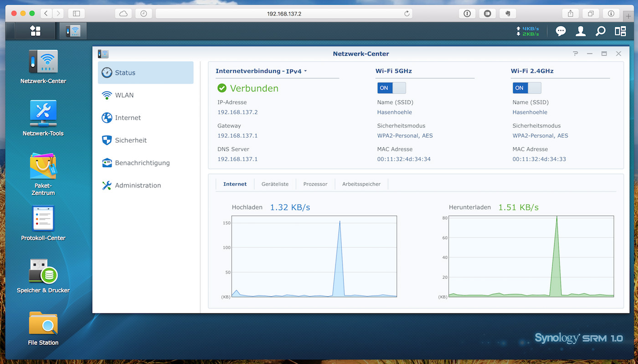This screenshot has height=364, width=638.
Task: Switch to the Geräteliste tab
Action: (x=275, y=184)
